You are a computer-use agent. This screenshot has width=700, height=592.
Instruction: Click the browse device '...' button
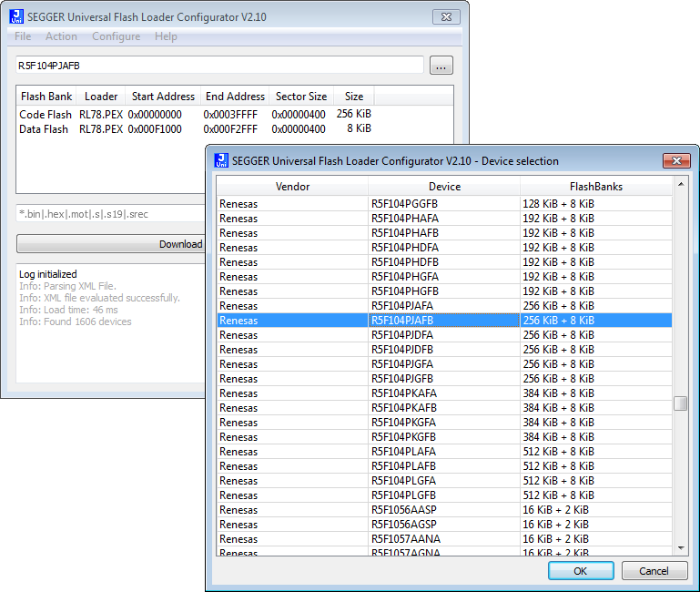[441, 66]
